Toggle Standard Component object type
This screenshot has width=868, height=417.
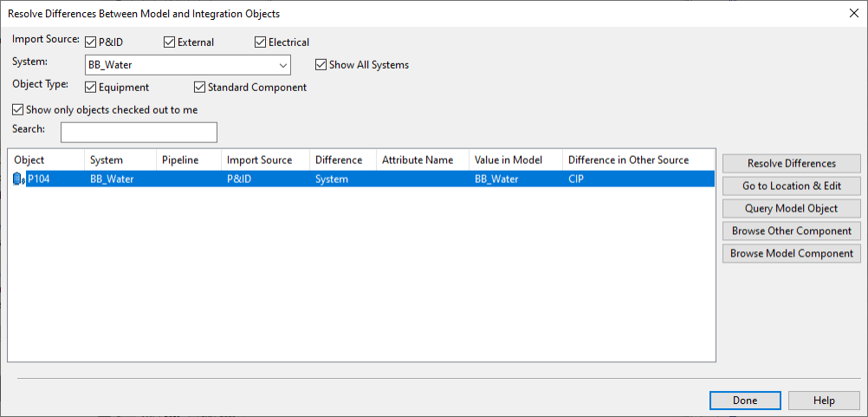tap(199, 88)
